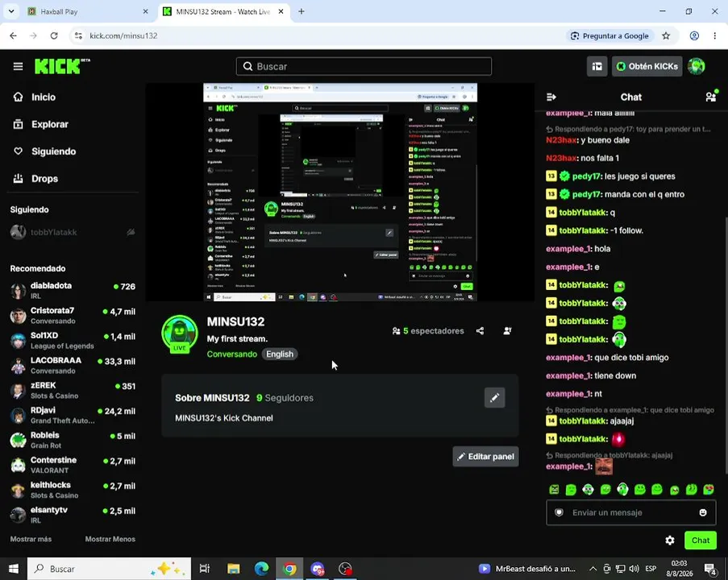
Task: Open recommended channel Sol1XD
Action: pyautogui.click(x=73, y=341)
